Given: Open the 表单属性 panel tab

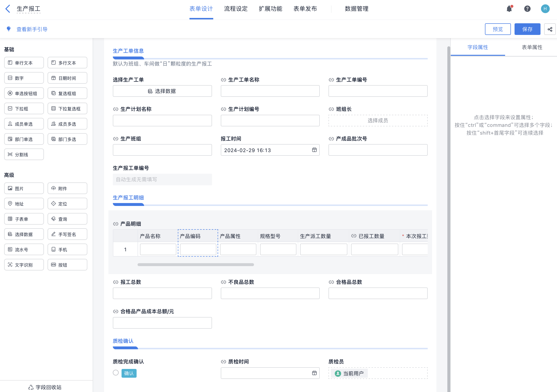Looking at the screenshot, I should (x=532, y=47).
